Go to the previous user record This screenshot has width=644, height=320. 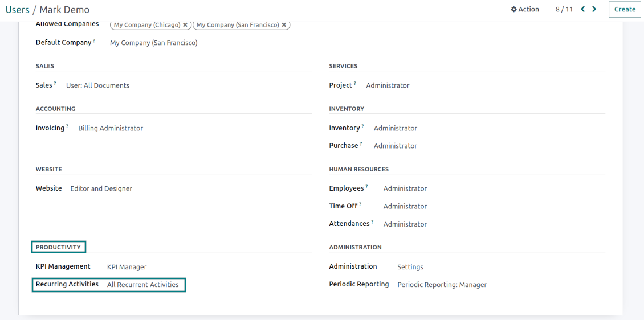pos(582,9)
